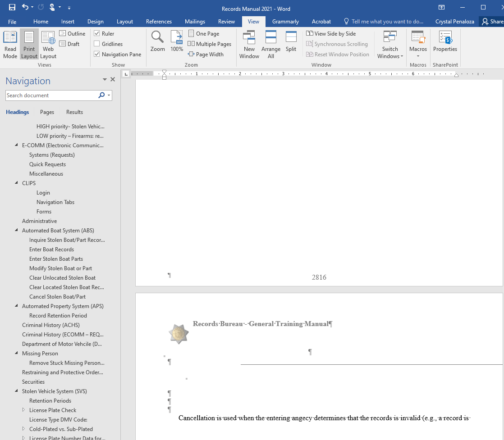Open a New Window

[x=249, y=45]
